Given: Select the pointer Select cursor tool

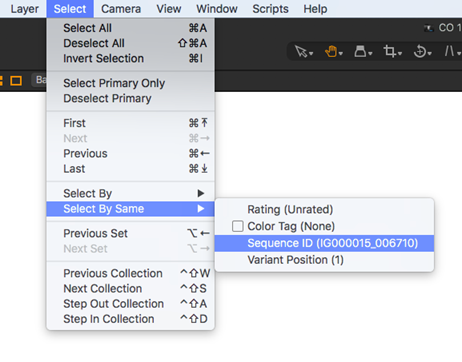Looking at the screenshot, I should tap(302, 52).
